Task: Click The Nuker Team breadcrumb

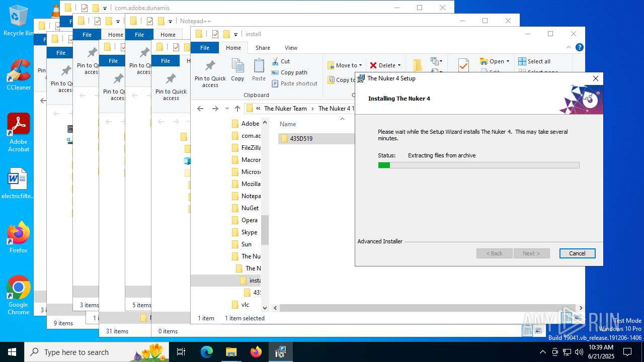Action: coord(285,109)
